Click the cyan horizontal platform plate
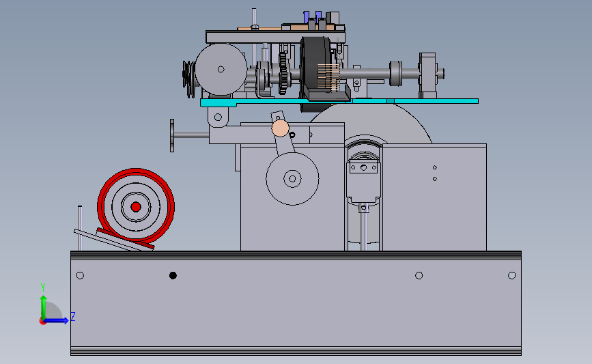Image resolution: width=592 pixels, height=364 pixels. (339, 102)
